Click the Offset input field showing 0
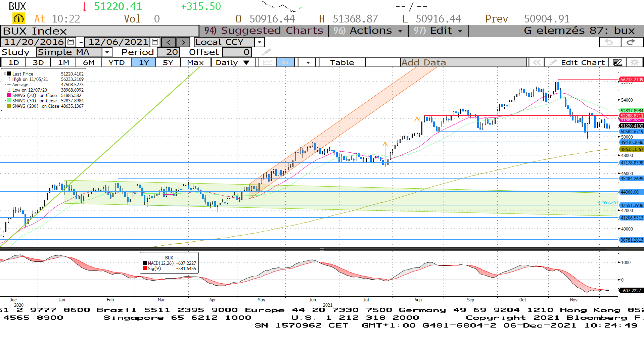644x344 pixels. [237, 52]
